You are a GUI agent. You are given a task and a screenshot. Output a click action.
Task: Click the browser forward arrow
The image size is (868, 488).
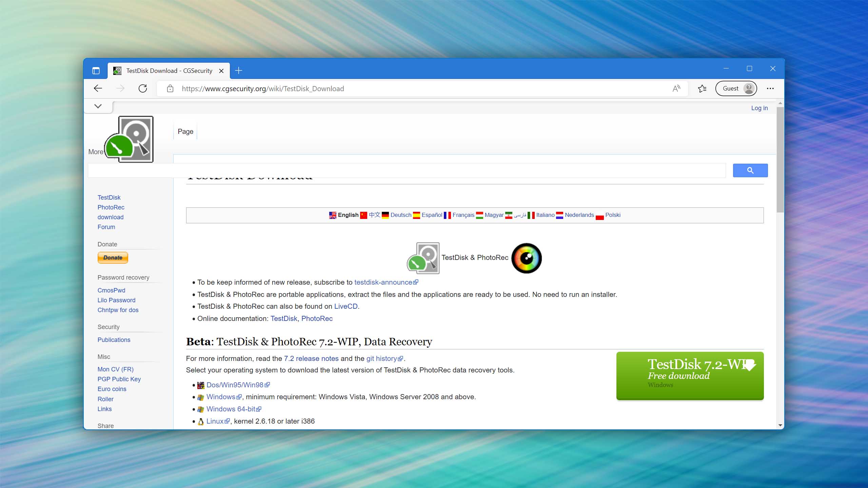click(x=120, y=88)
